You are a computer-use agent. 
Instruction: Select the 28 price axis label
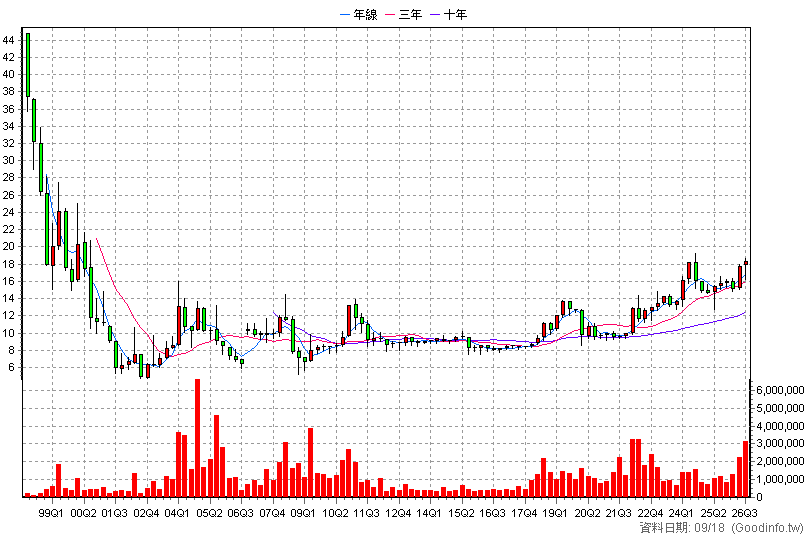(x=9, y=178)
